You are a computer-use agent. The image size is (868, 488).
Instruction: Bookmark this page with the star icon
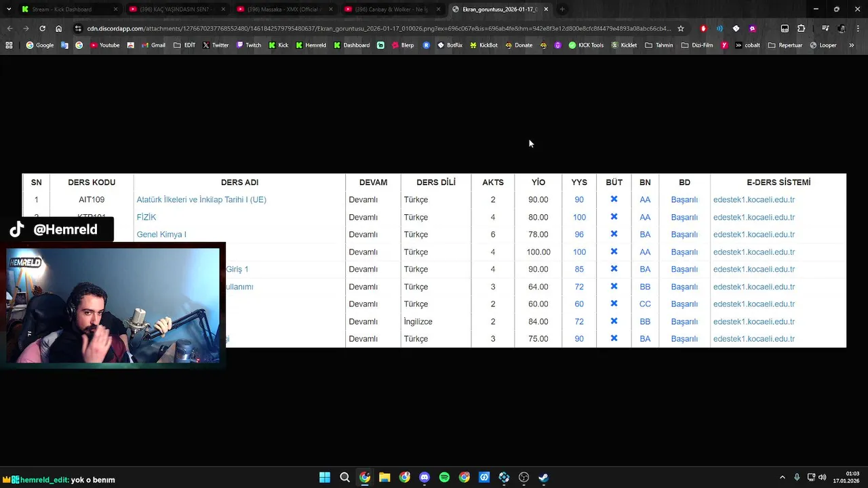coord(681,28)
